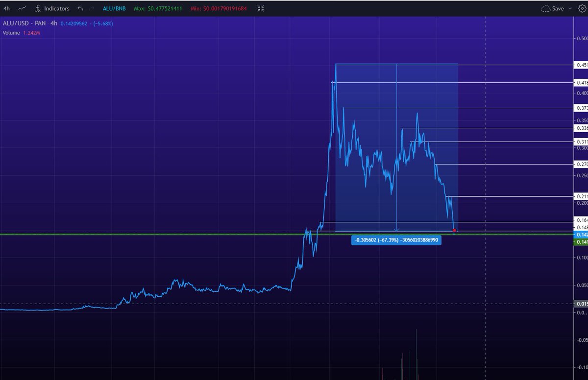Click the 0.451 price level label

coord(581,65)
